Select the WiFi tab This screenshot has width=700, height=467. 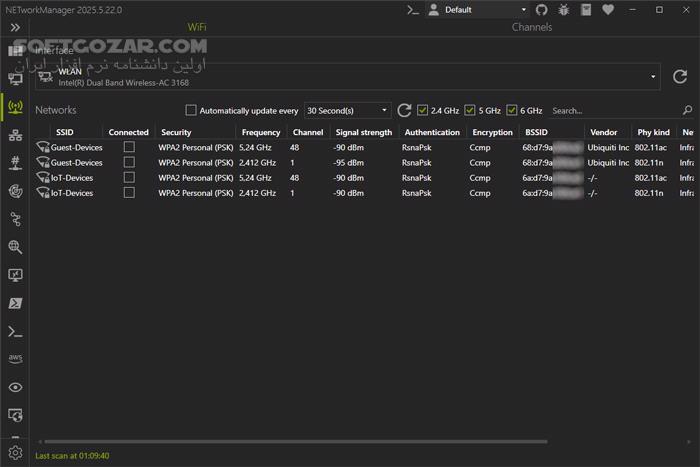(197, 27)
